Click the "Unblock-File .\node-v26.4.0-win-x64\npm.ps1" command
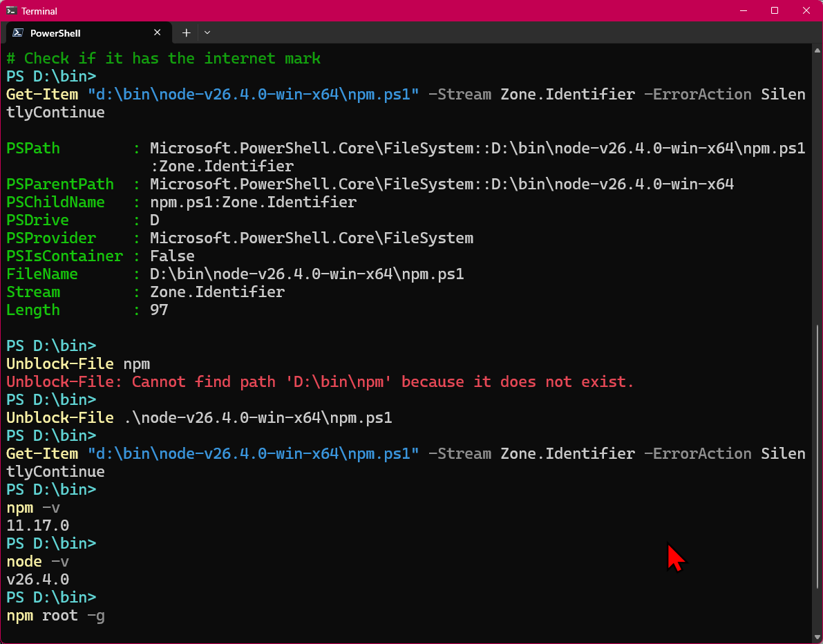Image resolution: width=823 pixels, height=644 pixels. click(199, 418)
